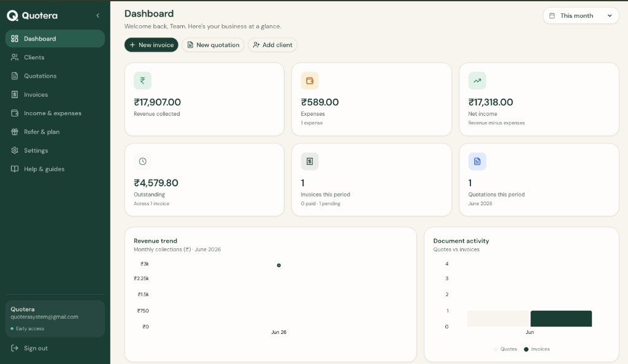Click the Dashboard page heading
Viewport: 628px width, 364px height.
coord(149,13)
